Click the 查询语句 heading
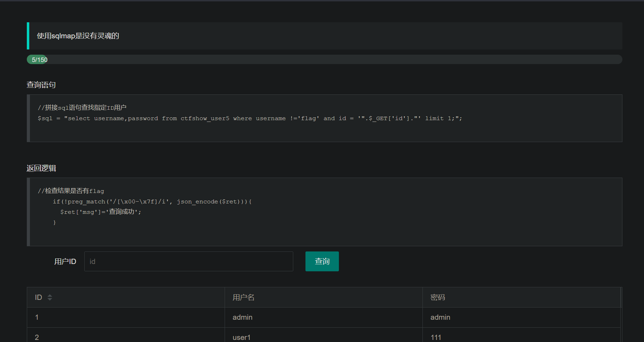This screenshot has width=644, height=342. coord(41,85)
